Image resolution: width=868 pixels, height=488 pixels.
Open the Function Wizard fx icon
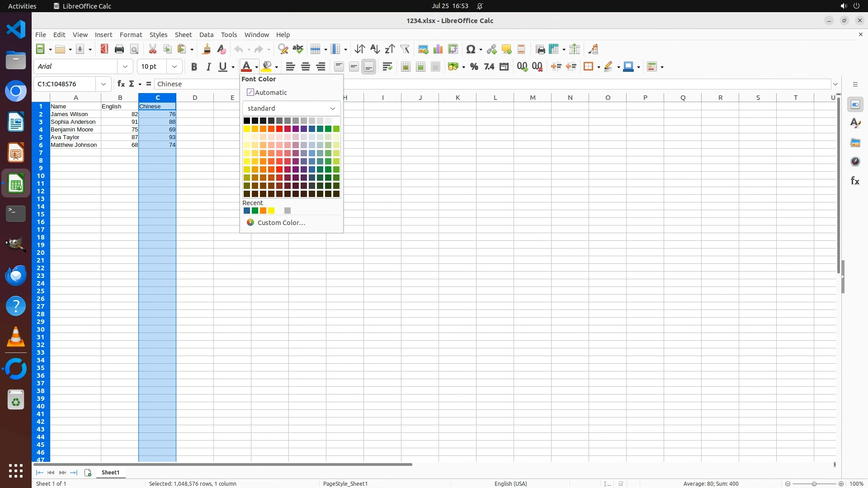121,84
